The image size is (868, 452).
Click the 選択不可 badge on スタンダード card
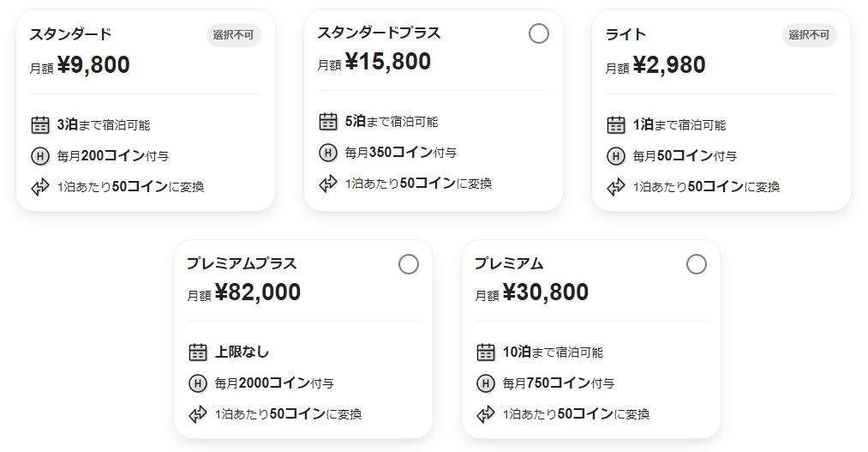233,35
